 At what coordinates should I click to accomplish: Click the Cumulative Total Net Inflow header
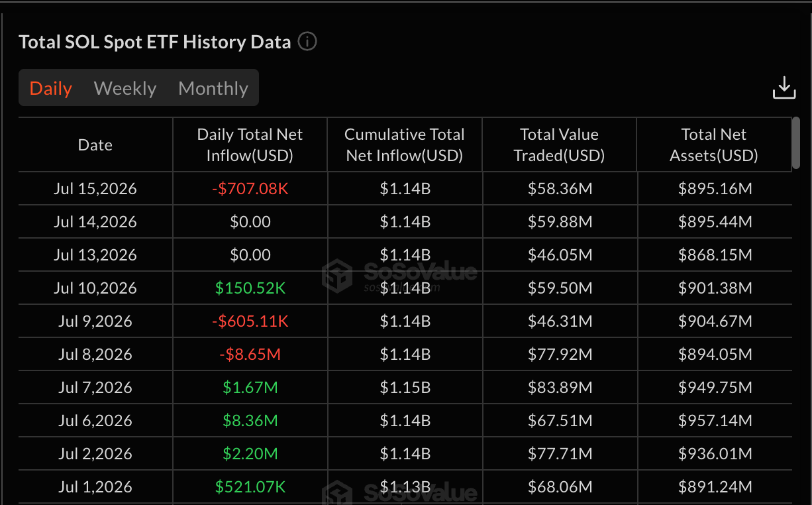click(x=405, y=145)
